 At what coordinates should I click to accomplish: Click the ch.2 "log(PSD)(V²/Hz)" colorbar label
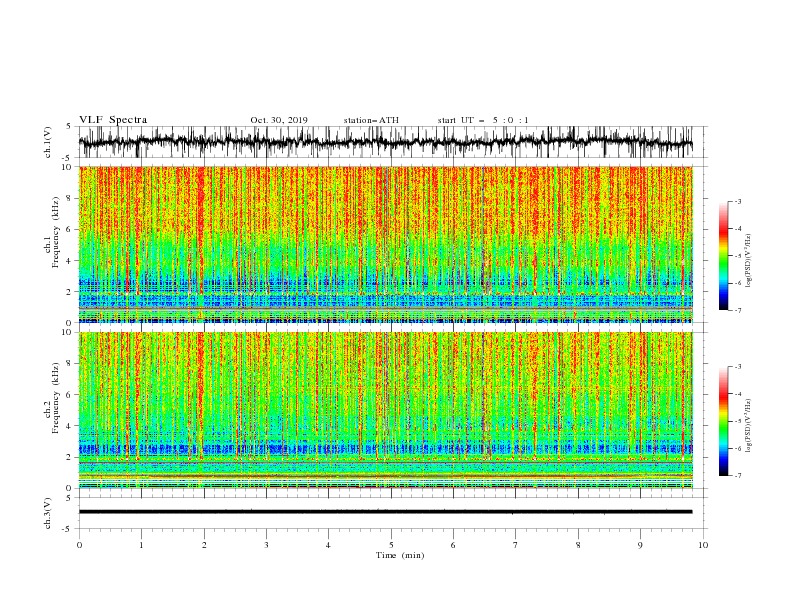(x=748, y=426)
